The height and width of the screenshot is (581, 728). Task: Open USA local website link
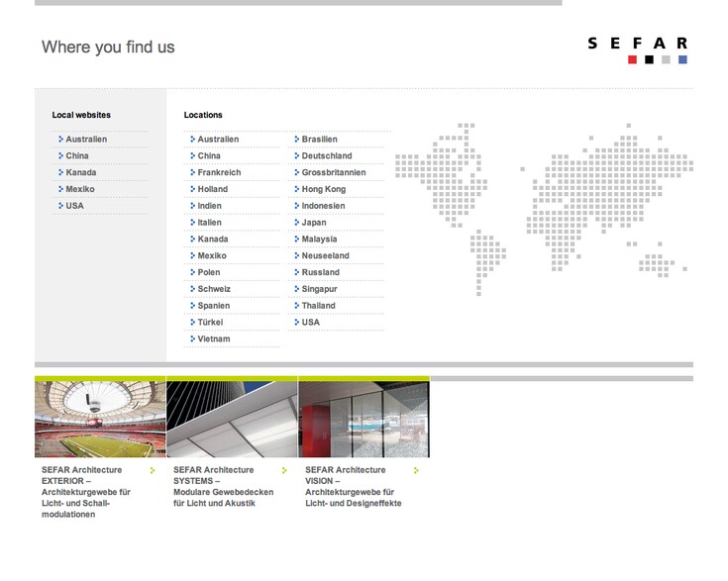74,206
